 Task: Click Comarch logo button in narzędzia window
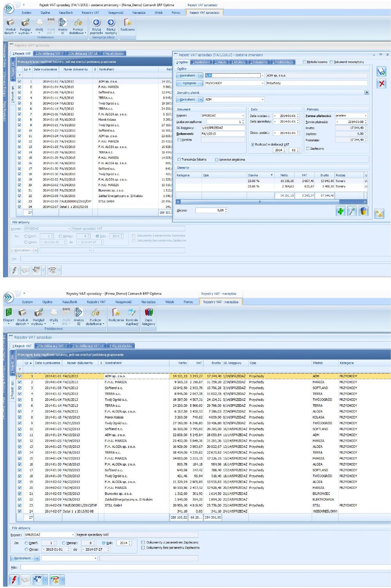[x=9, y=297]
